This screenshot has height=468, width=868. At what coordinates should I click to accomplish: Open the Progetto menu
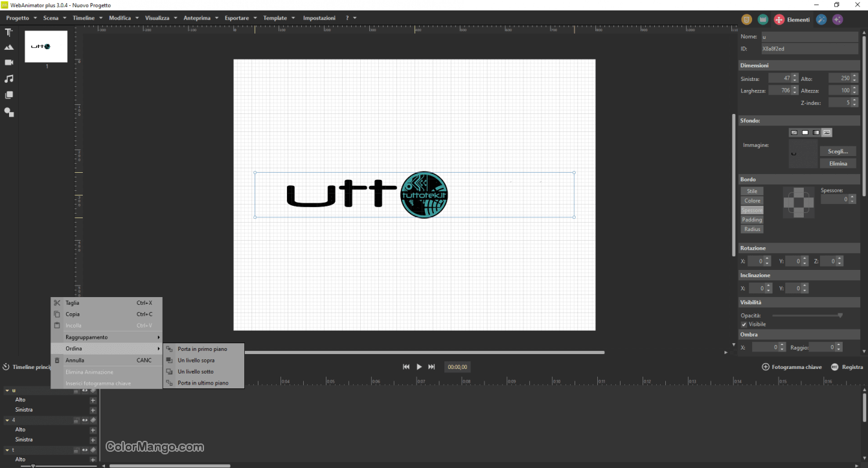click(x=21, y=18)
